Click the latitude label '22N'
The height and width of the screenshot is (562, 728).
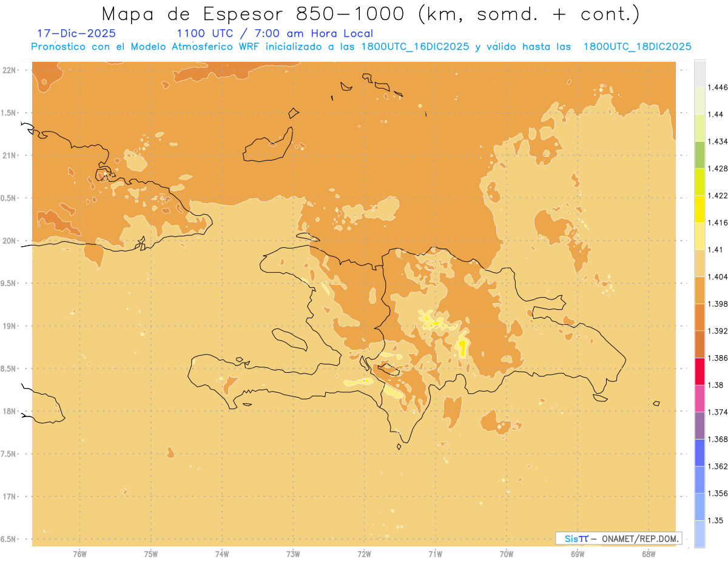click(x=10, y=70)
